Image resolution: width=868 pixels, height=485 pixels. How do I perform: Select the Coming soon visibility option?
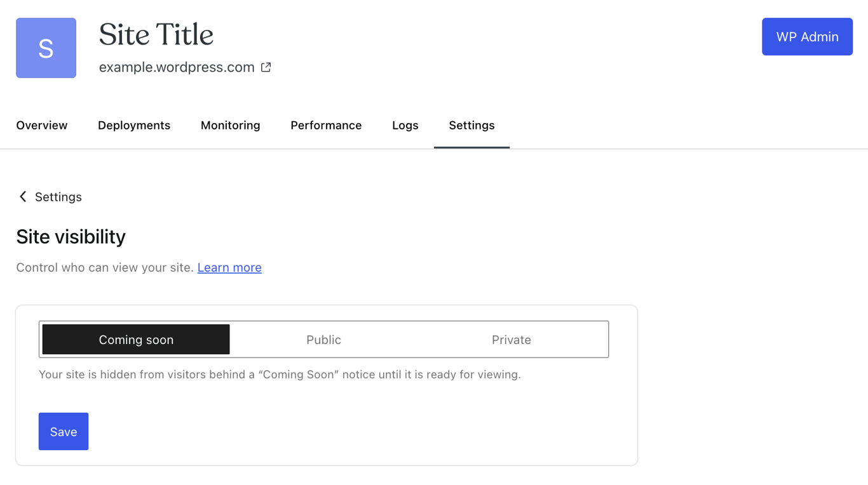pos(135,339)
